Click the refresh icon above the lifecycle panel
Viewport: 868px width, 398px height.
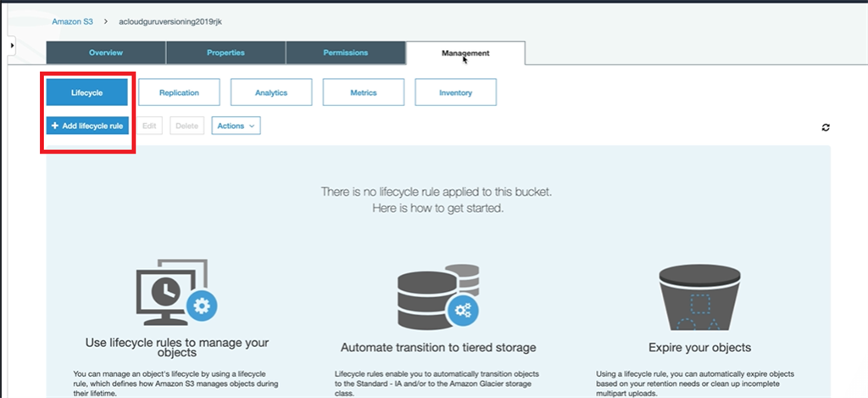[x=826, y=127]
